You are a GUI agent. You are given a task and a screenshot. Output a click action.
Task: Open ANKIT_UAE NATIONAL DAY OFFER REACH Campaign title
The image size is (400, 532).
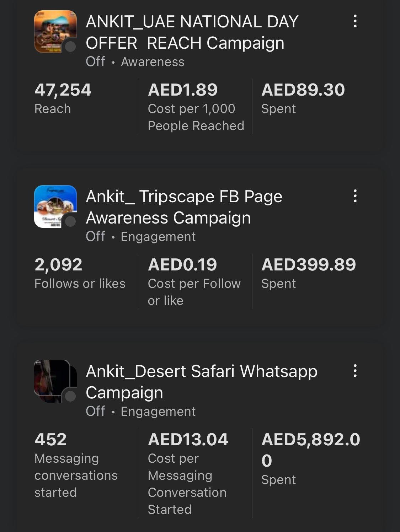pos(192,32)
